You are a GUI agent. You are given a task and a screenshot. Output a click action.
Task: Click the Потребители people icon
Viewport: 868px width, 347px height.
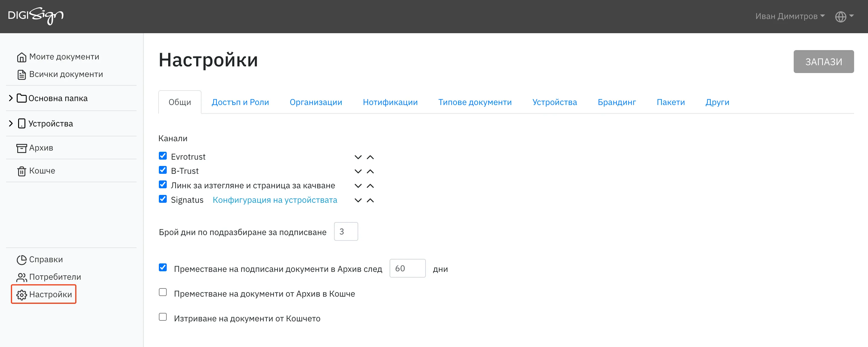pos(21,277)
